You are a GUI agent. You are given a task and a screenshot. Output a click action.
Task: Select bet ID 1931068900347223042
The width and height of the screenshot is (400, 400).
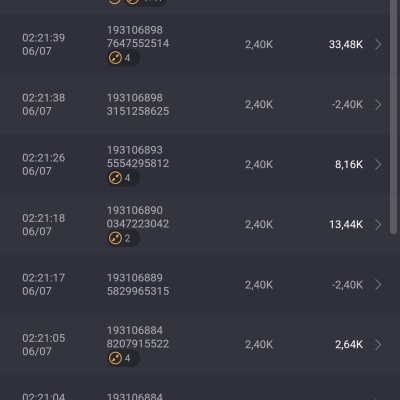tap(138, 217)
